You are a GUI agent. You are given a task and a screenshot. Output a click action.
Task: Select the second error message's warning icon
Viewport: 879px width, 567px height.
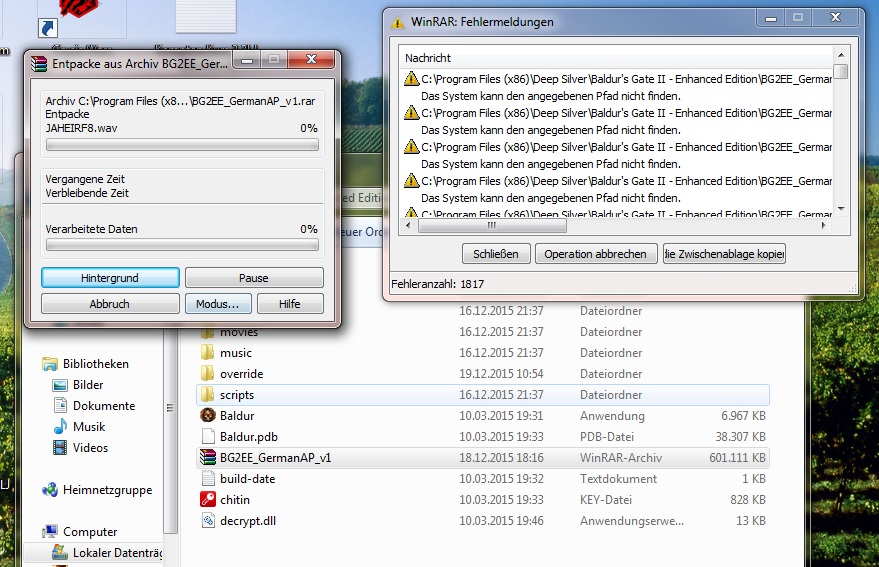point(411,113)
